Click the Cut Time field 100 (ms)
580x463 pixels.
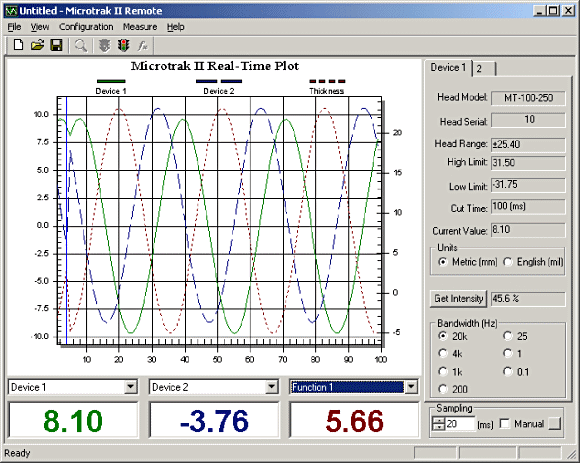click(528, 207)
